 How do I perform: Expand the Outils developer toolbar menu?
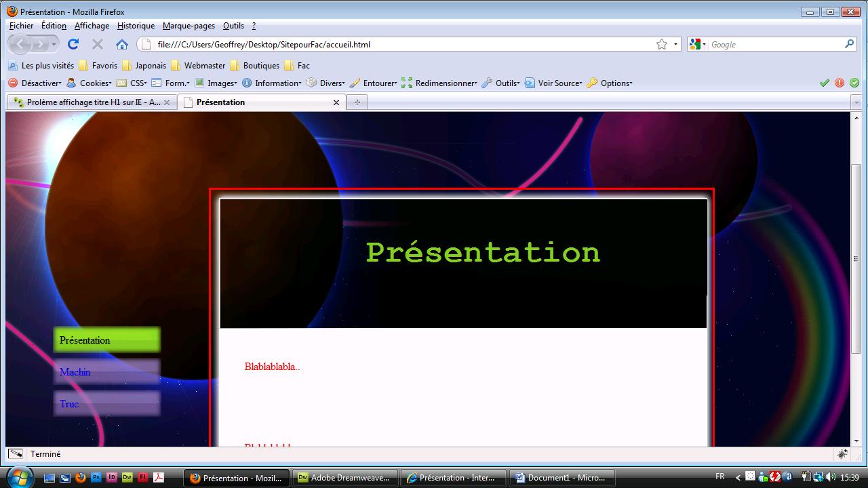[x=500, y=83]
